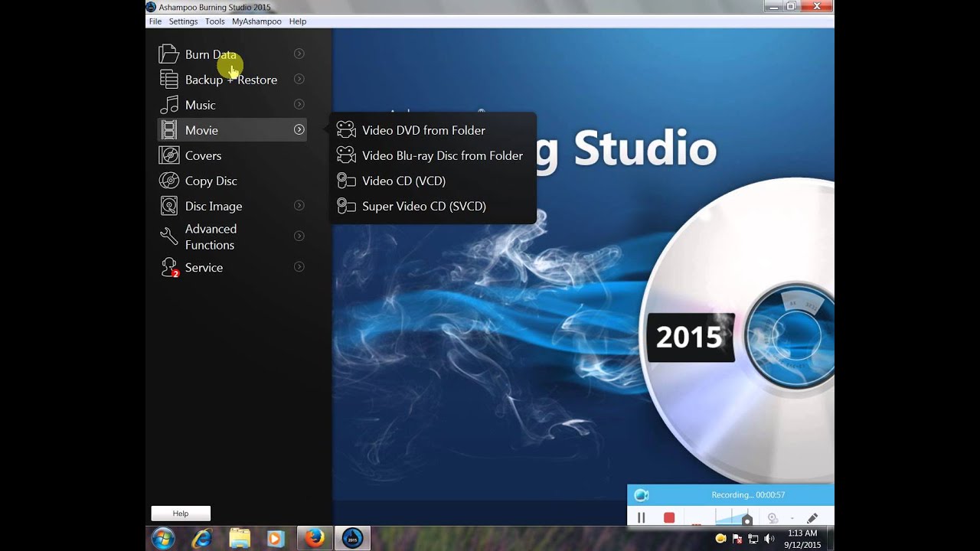The width and height of the screenshot is (980, 551).
Task: Switch to Firefox in taskbar
Action: [315, 539]
